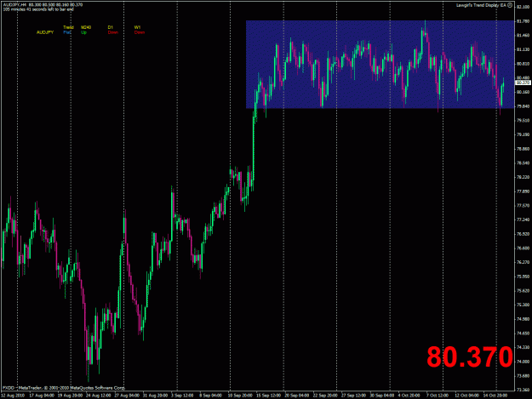The image size is (532, 399).
Task: Click the 74.000 price axis label
Action: pyautogui.click(x=523, y=362)
